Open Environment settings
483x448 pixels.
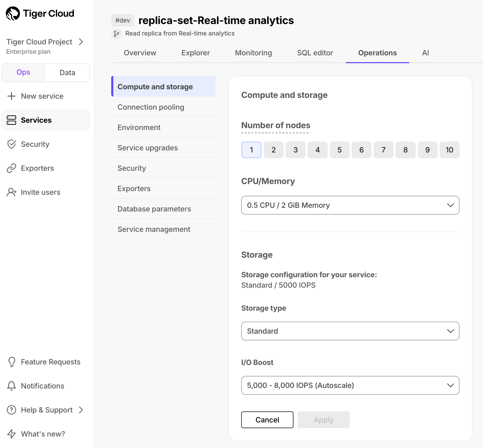click(x=163, y=127)
